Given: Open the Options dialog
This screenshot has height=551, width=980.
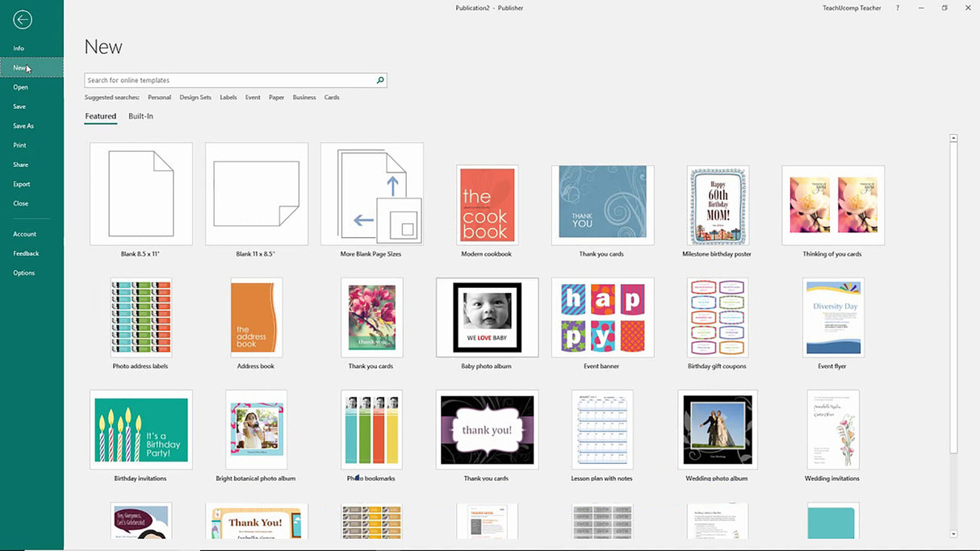Looking at the screenshot, I should pyautogui.click(x=23, y=272).
